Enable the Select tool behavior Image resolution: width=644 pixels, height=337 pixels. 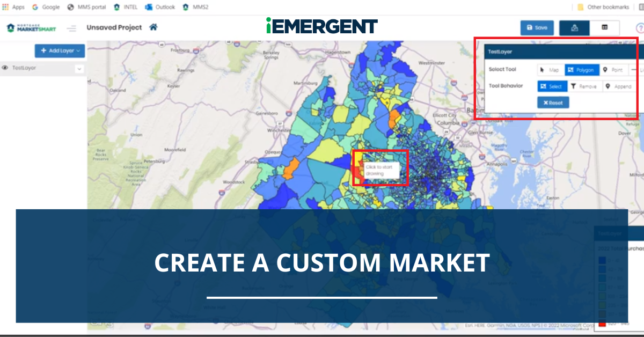(552, 86)
